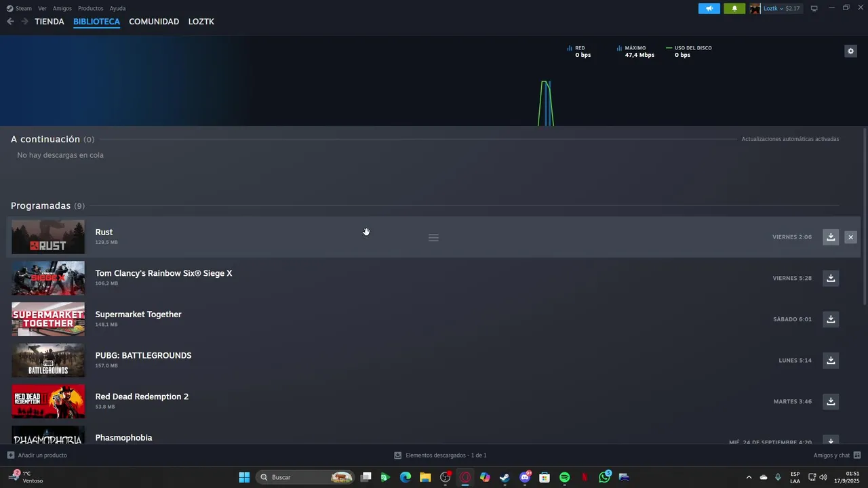Open Microsoft Edge from the taskbar

[406, 477]
